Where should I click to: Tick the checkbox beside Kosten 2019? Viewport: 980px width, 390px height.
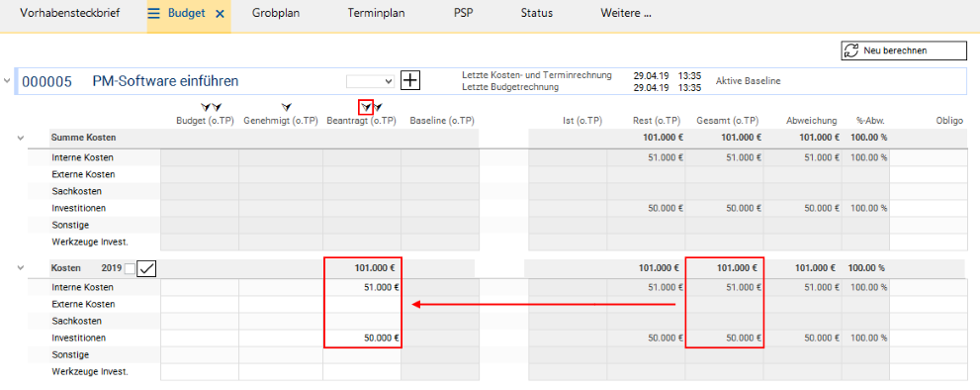(130, 268)
